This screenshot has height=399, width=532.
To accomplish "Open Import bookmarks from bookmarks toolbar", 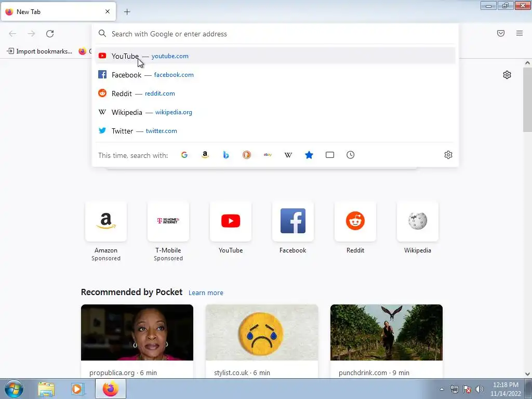I will point(39,51).
